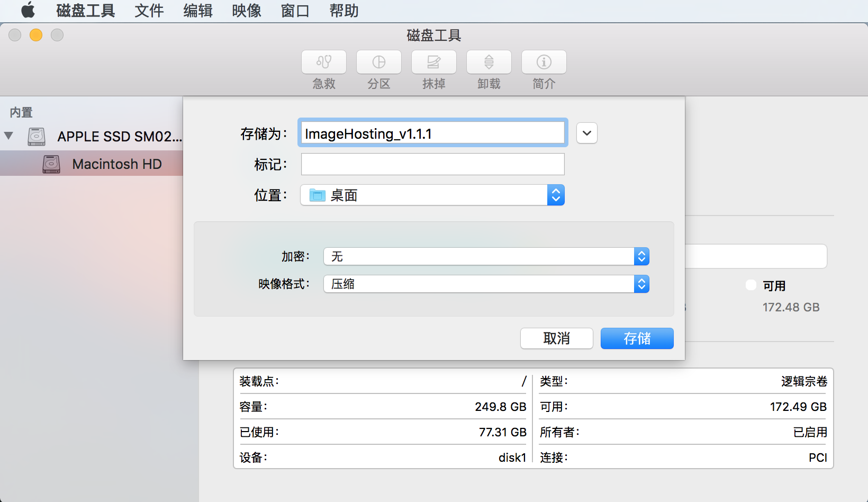The width and height of the screenshot is (868, 502).
Task: Open the 加密 encryption dropdown
Action: (x=486, y=256)
